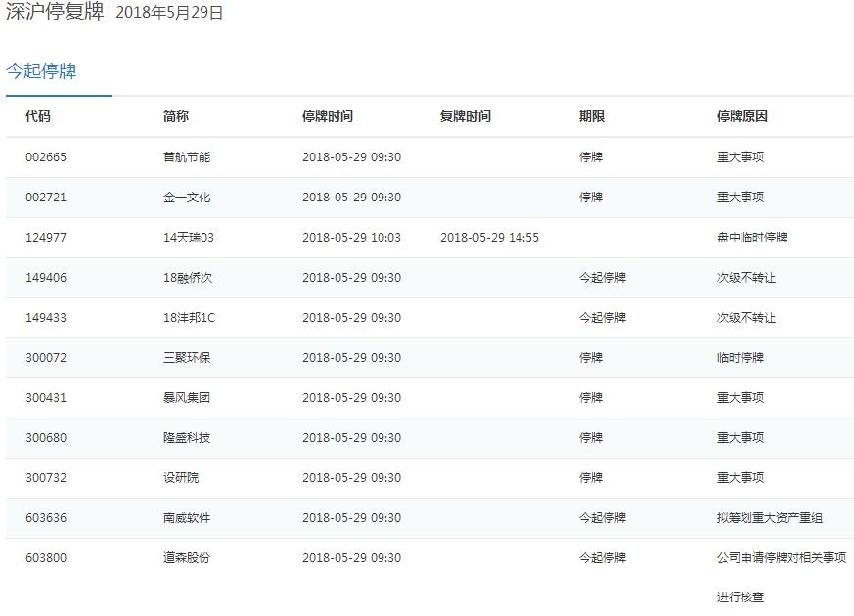The height and width of the screenshot is (616, 854).
Task: Open the 设研院 stock entry
Action: [181, 478]
